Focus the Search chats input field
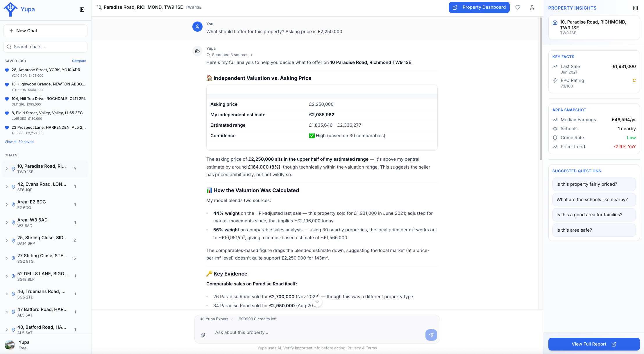Viewport: 644px width, 354px height. click(x=45, y=47)
